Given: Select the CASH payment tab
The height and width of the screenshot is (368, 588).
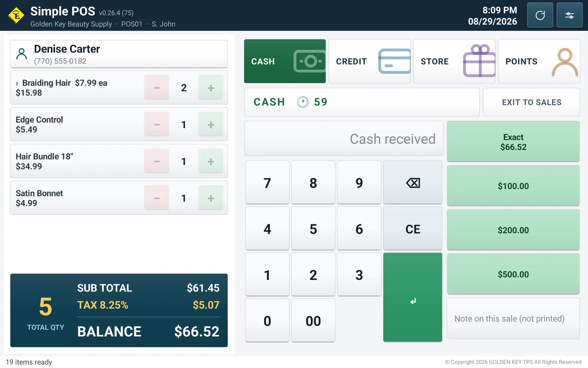Looking at the screenshot, I should click(x=285, y=61).
